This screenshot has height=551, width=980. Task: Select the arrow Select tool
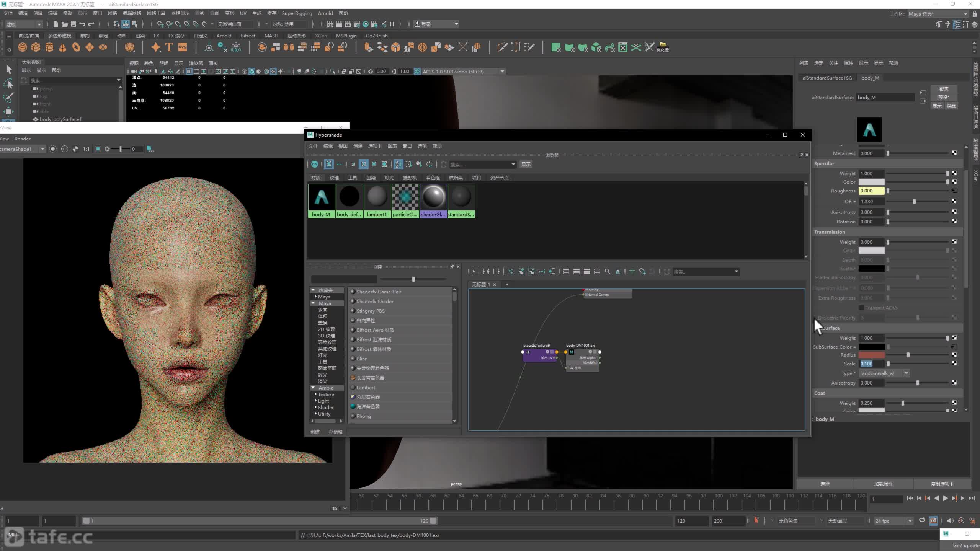(9, 69)
